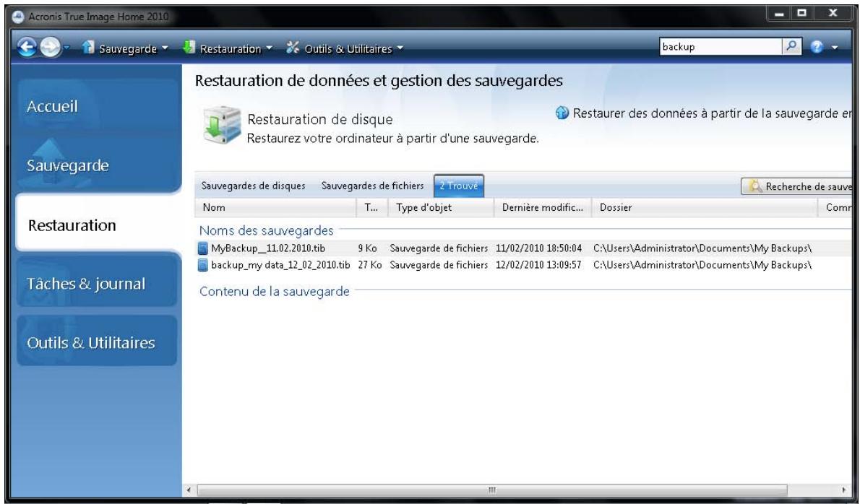The image size is (860, 504).
Task: Sort by Dernière modific... column header
Action: [543, 207]
